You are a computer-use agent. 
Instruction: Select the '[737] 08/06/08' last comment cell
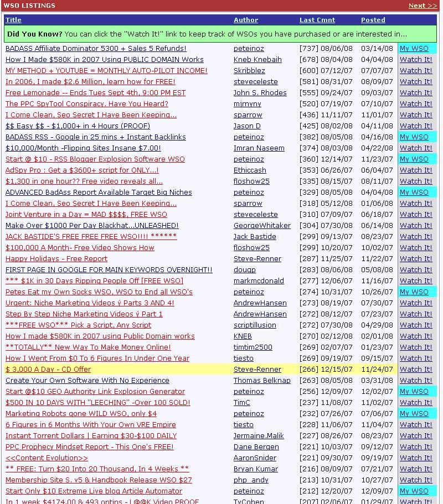(326, 49)
